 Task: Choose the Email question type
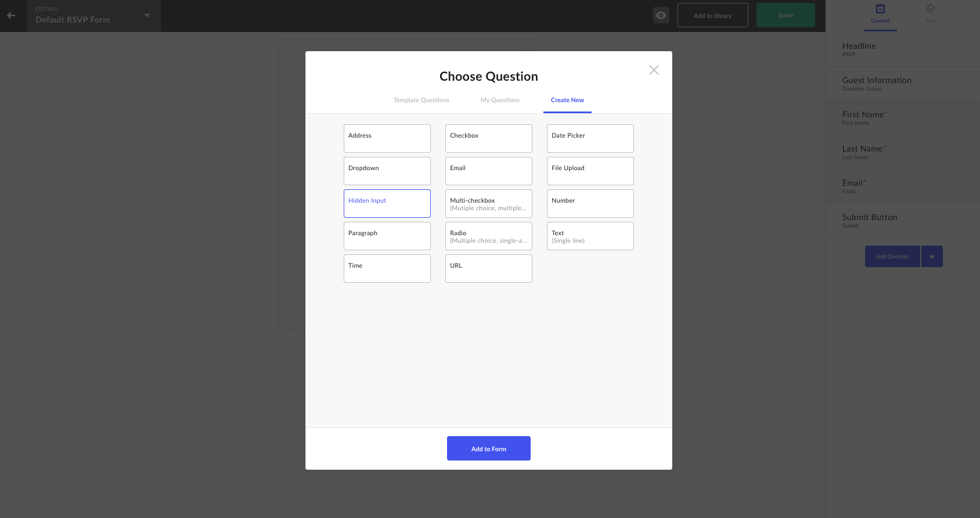[489, 171]
